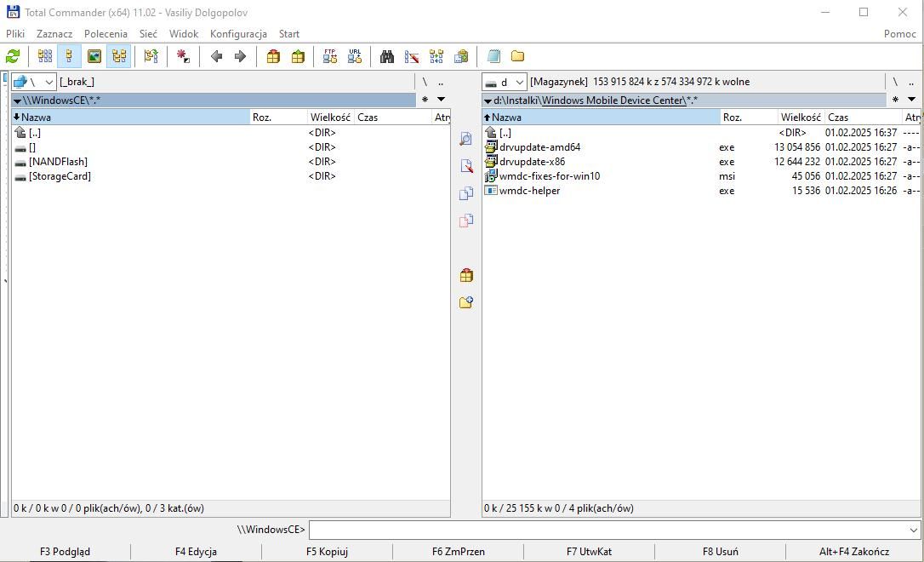The width and height of the screenshot is (924, 562).
Task: Open the Pliki menu
Action: [x=15, y=34]
